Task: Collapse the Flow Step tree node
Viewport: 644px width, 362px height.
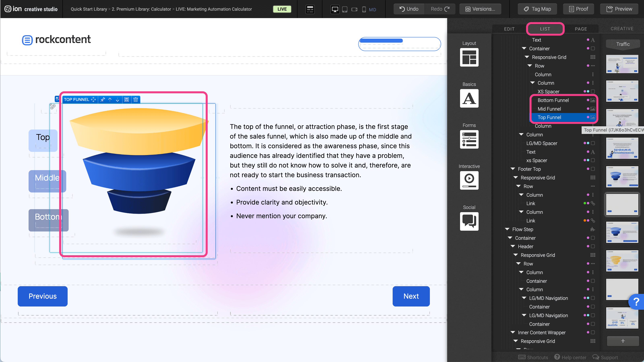Action: pos(507,229)
